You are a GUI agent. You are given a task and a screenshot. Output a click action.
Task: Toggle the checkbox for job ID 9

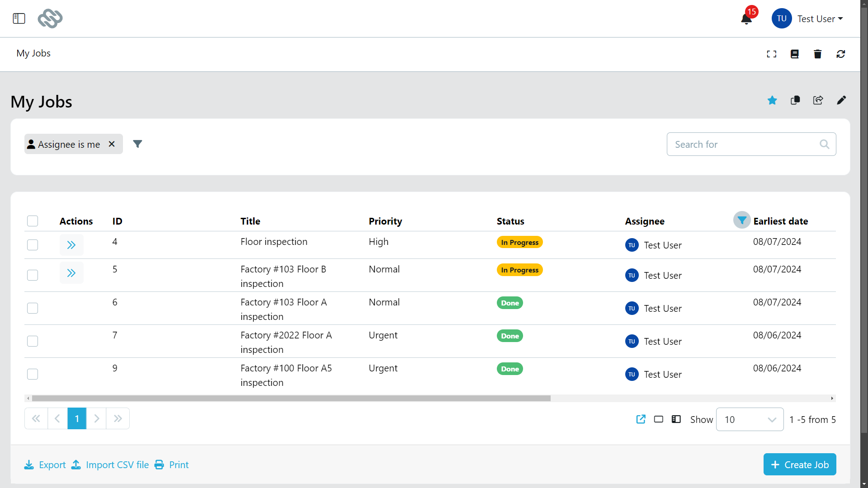point(33,374)
